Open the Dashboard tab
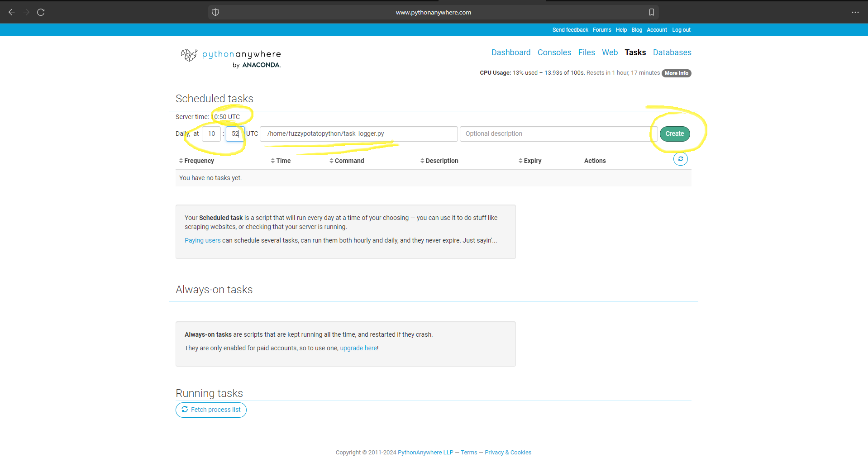Viewport: 868px width, 458px height. (511, 52)
